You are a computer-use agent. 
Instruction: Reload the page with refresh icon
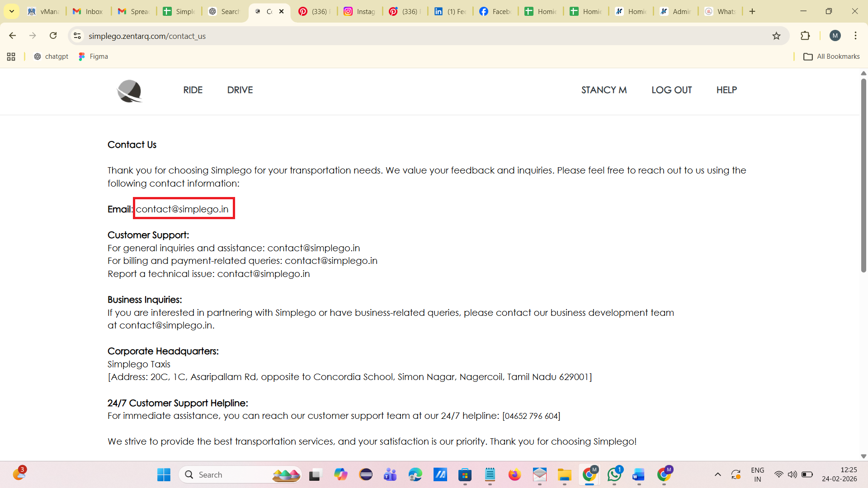click(x=53, y=36)
